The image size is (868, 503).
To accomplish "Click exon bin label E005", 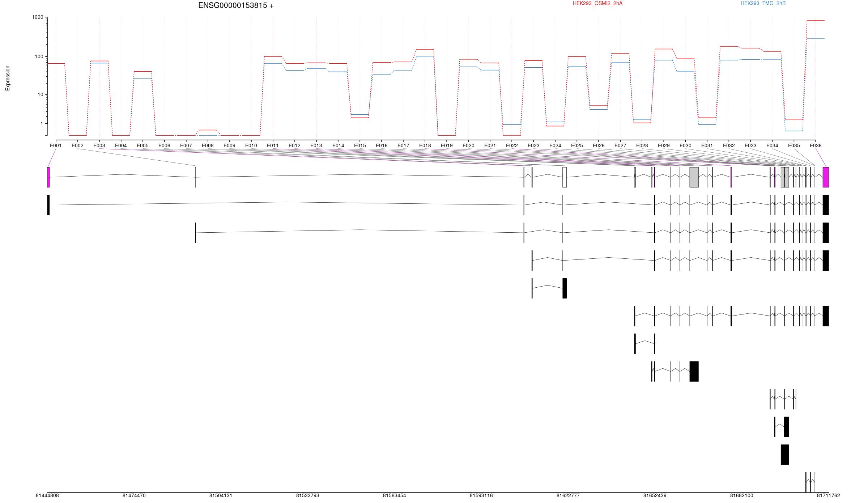I will [x=142, y=145].
